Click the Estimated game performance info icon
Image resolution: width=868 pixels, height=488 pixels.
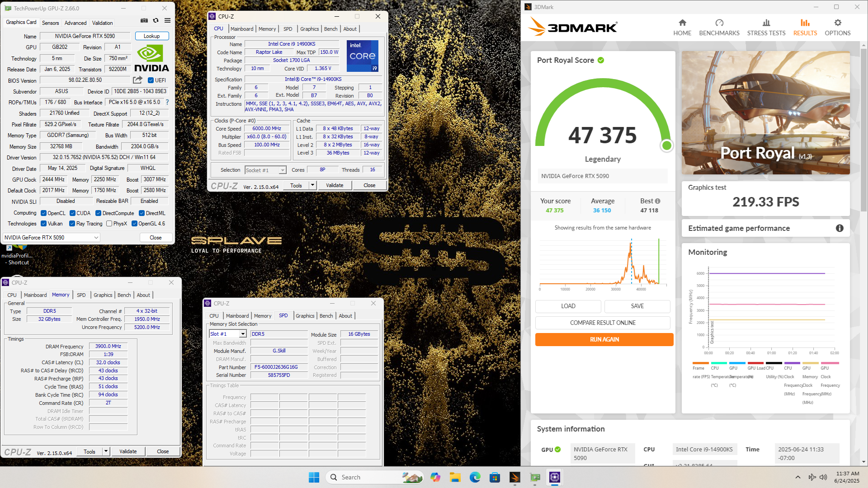pyautogui.click(x=840, y=229)
